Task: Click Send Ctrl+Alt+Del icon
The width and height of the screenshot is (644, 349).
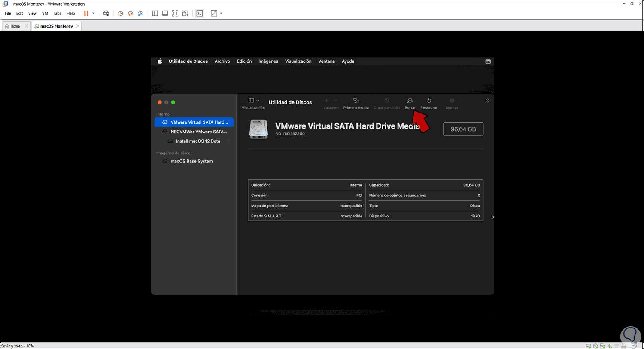Action: point(106,13)
